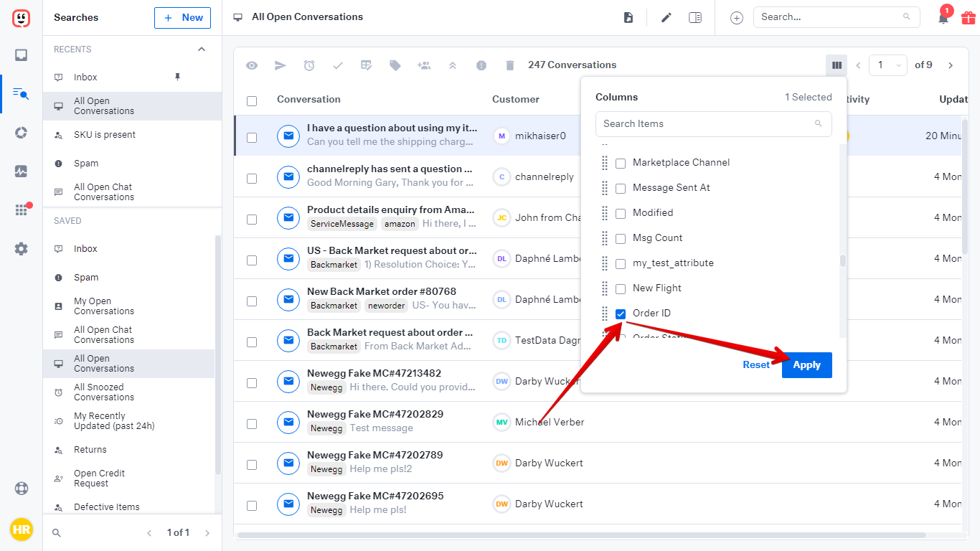Check the Modified column checkbox
Viewport: 980px width, 551px height.
621,214
